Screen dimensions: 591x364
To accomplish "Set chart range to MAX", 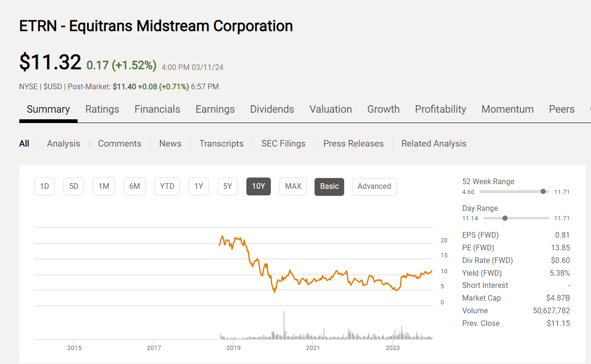I will point(293,186).
